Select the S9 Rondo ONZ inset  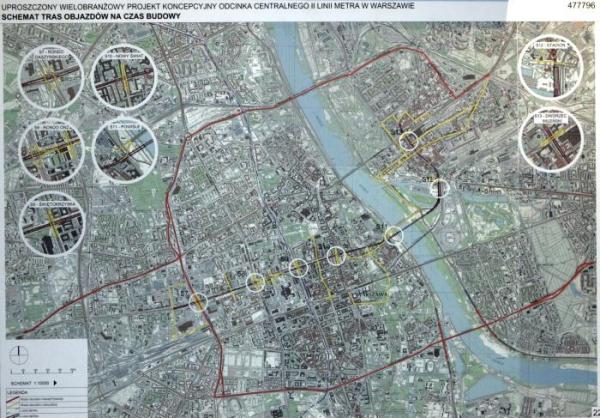[49, 150]
